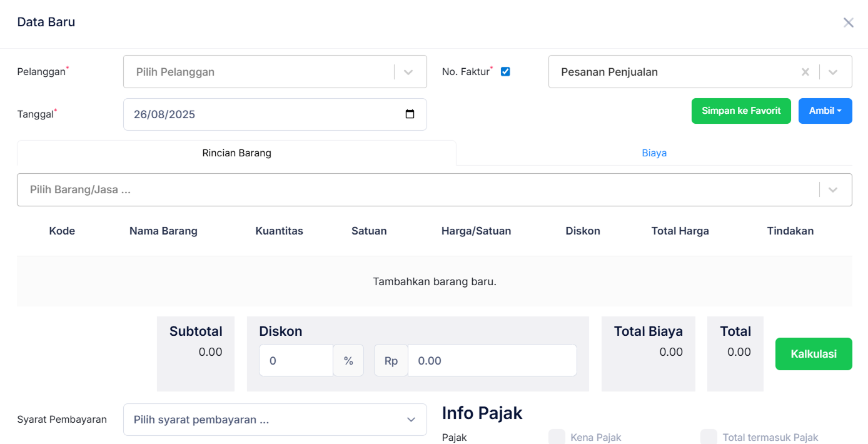Open the calendar icon in Tanggal field
The width and height of the screenshot is (868, 444).
click(410, 114)
